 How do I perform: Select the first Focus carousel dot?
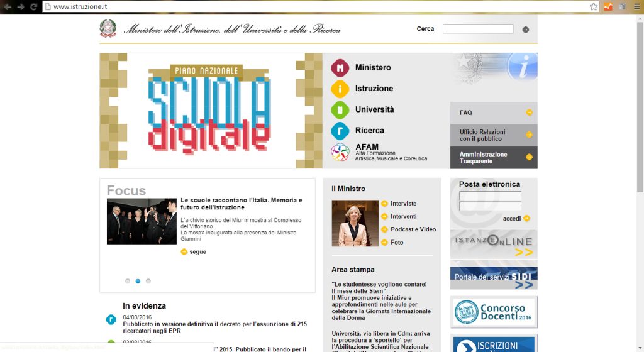tap(127, 281)
